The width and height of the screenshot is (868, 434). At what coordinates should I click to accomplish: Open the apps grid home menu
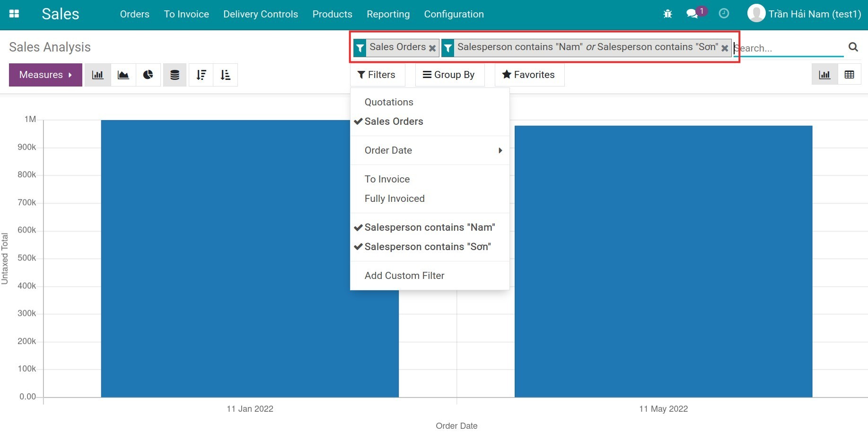(14, 14)
